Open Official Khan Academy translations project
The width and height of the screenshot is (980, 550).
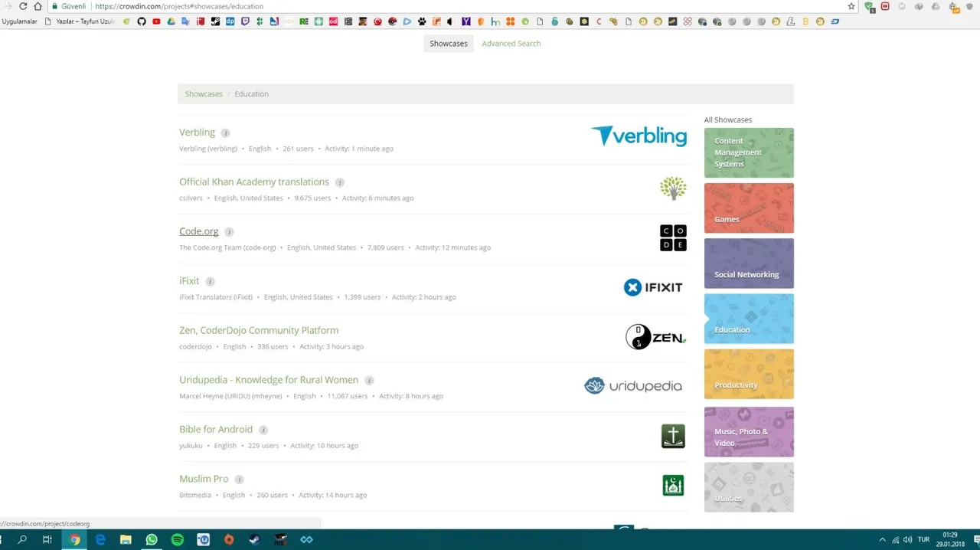point(254,182)
